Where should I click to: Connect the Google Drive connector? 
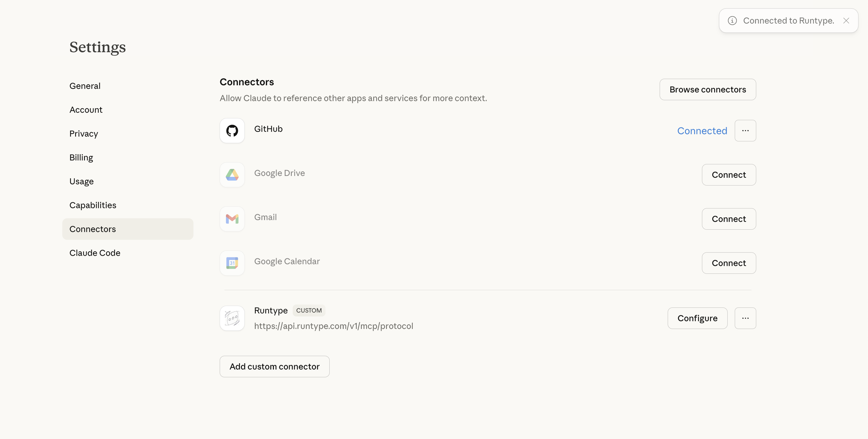point(728,175)
